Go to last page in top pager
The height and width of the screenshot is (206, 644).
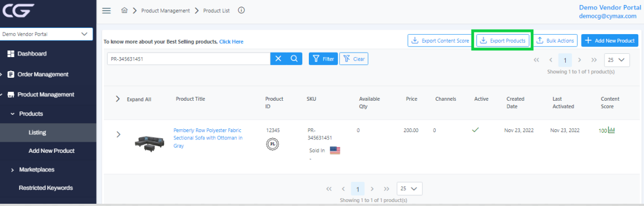[594, 60]
